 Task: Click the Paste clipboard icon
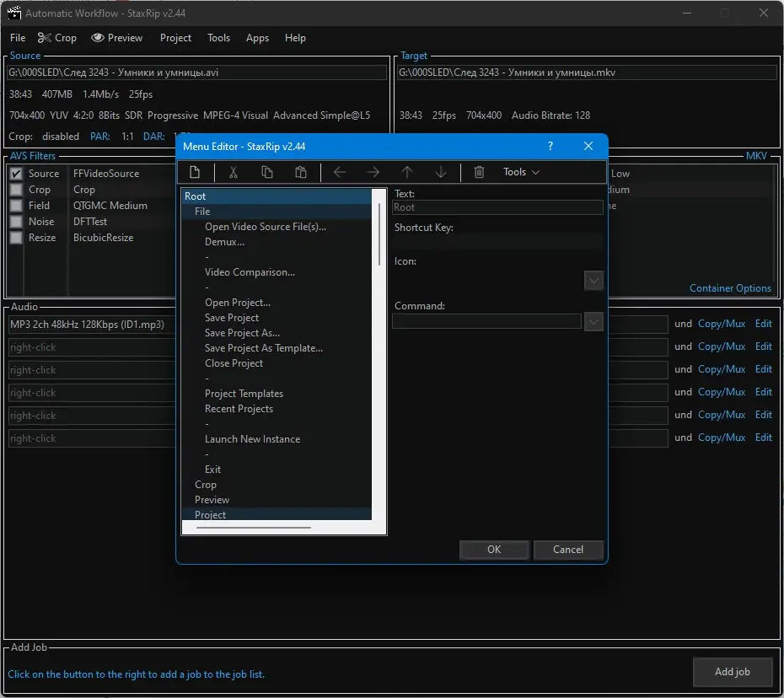[301, 172]
